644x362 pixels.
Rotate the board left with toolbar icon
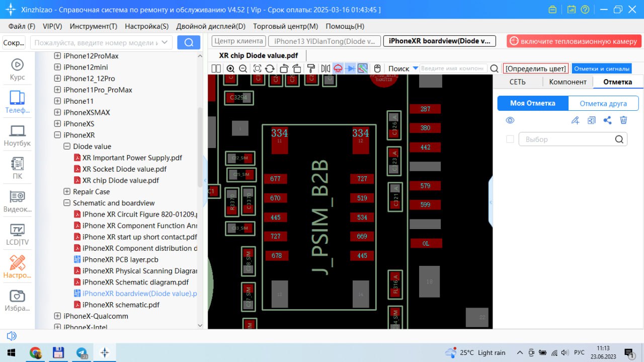click(x=284, y=68)
